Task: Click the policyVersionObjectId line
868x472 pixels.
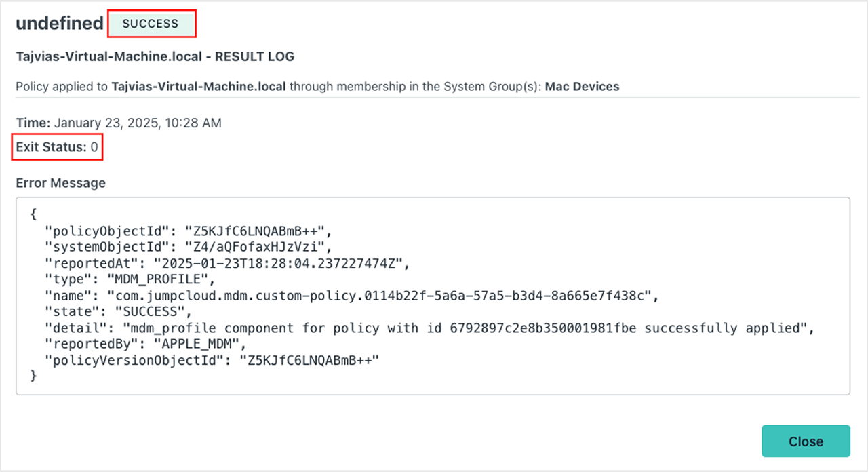Action: 210,361
